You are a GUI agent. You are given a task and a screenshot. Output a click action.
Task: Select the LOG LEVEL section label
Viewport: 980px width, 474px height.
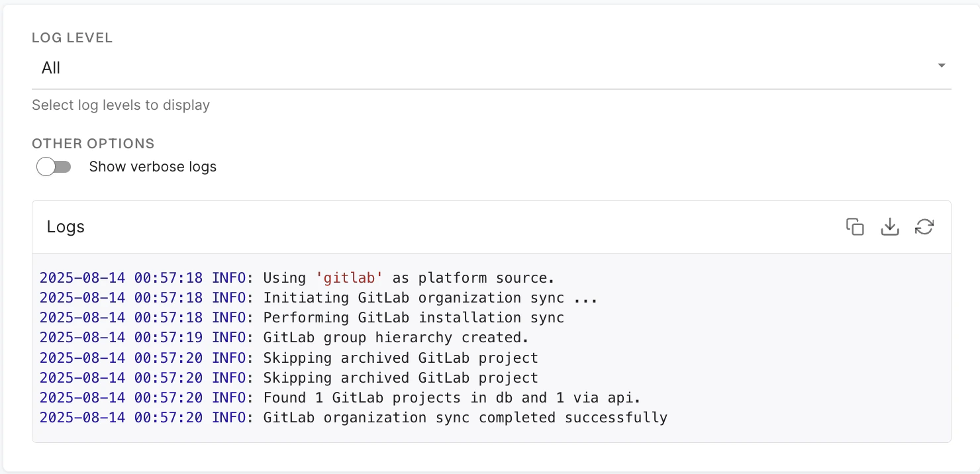[x=72, y=38]
